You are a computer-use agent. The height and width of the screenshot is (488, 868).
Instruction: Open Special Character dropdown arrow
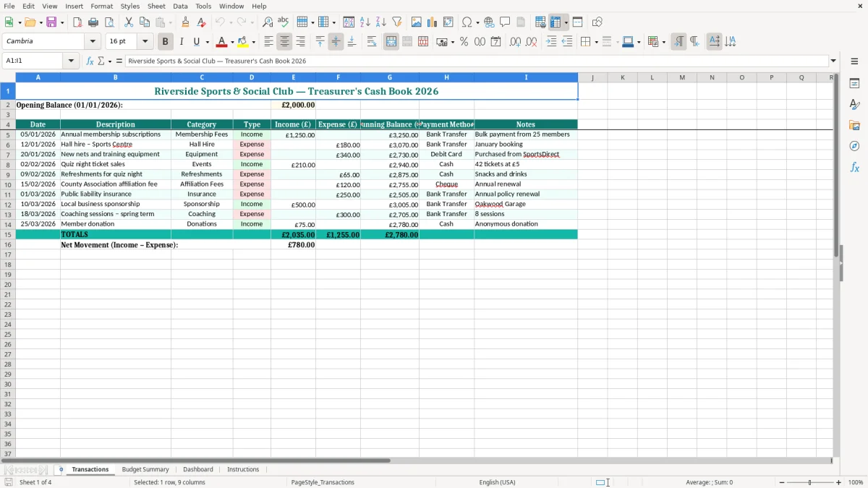(478, 23)
